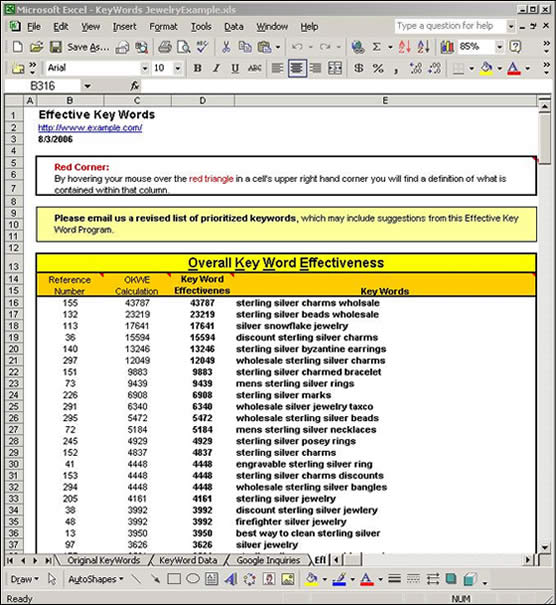Open the font size 10 dropdown

(177, 69)
